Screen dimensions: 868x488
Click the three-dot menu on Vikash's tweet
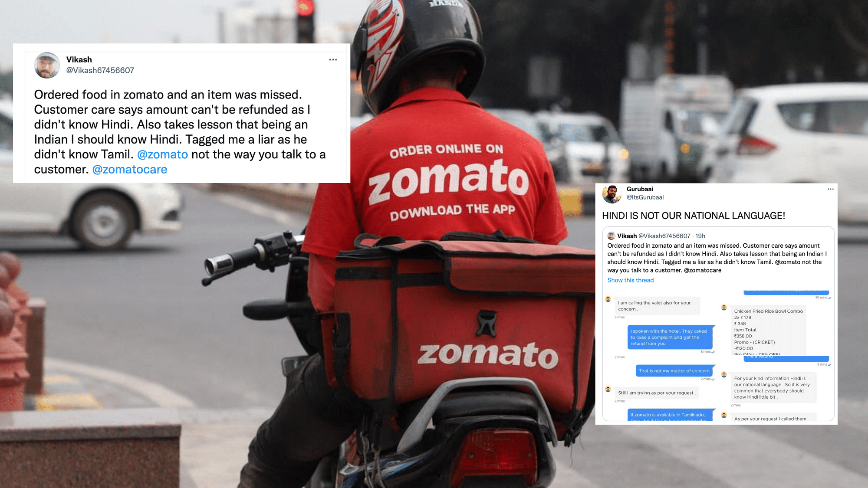tap(333, 59)
